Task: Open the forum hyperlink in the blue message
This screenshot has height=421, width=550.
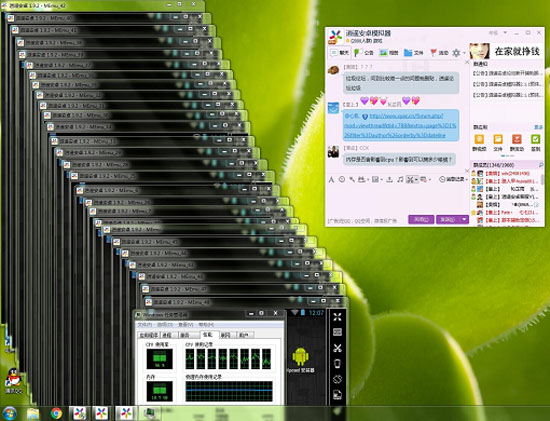Action: (x=401, y=125)
